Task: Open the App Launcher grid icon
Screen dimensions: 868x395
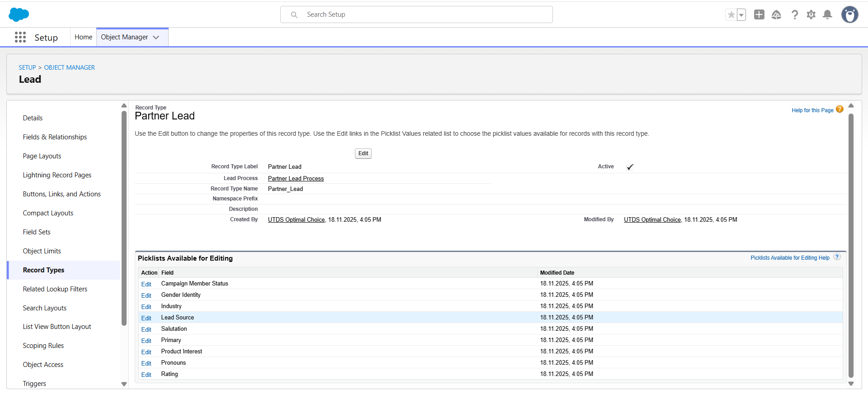Action: (x=20, y=37)
